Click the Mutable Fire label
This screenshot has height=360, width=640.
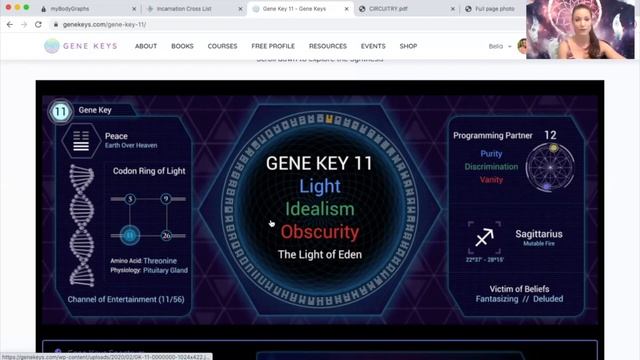point(539,244)
